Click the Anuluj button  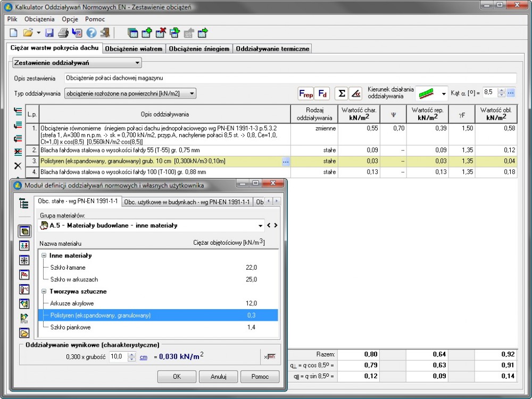pos(219,377)
